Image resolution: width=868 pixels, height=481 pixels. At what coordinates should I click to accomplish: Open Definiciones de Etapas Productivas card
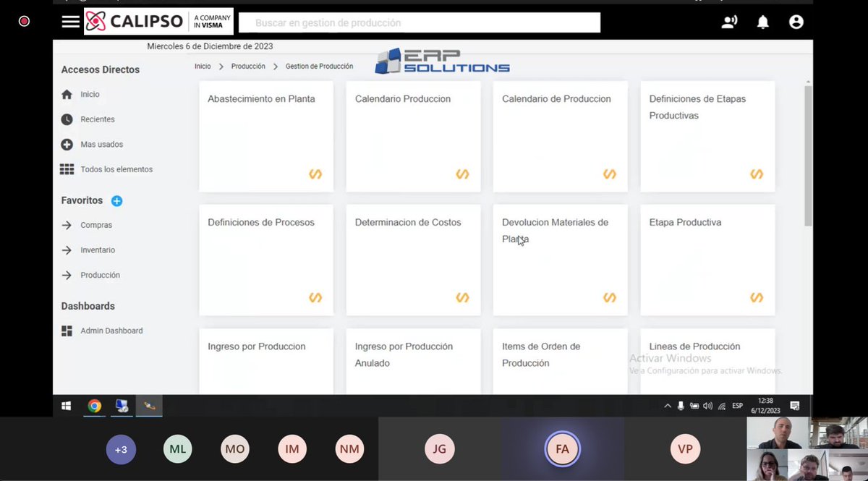point(707,136)
